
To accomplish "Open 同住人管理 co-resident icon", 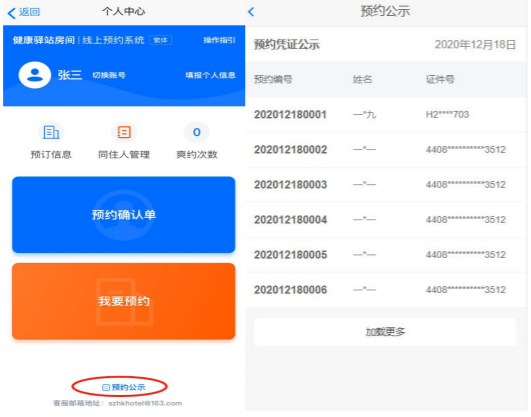I will (124, 132).
